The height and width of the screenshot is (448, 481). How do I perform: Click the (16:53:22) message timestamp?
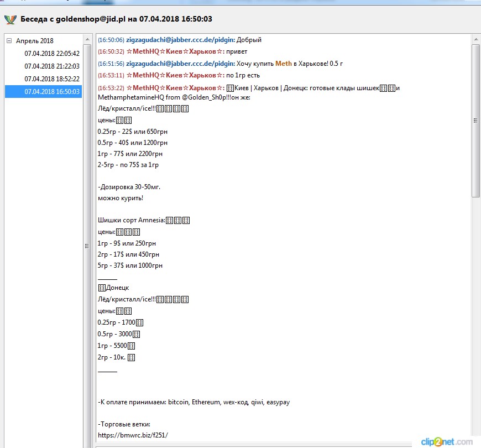(111, 88)
